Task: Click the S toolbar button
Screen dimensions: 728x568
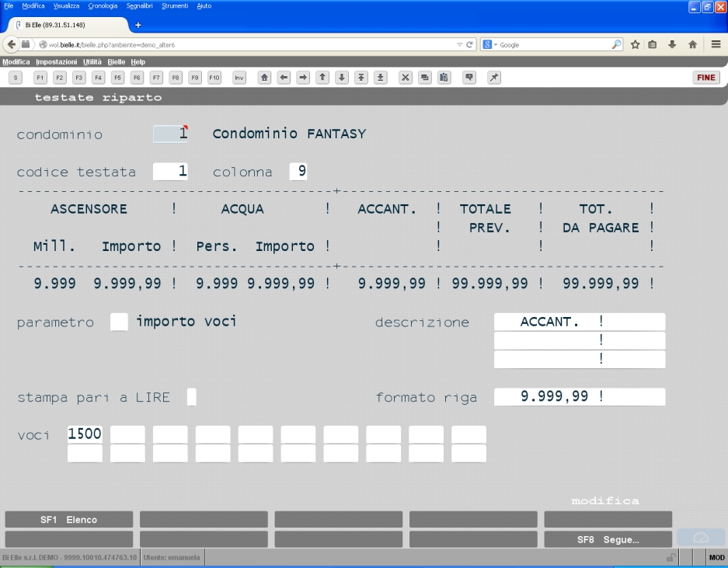Action: (16, 78)
